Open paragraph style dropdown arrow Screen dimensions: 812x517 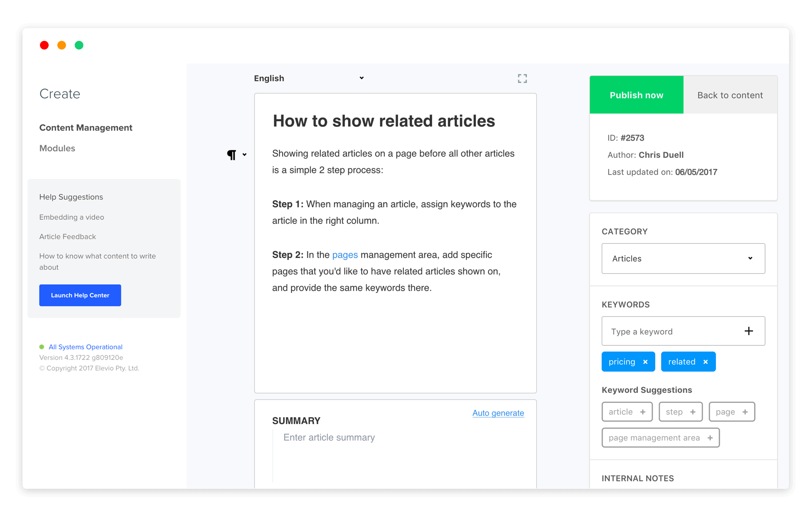point(245,155)
